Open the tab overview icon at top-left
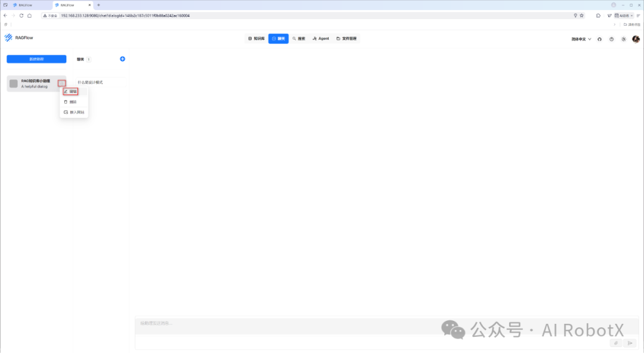 5,5
